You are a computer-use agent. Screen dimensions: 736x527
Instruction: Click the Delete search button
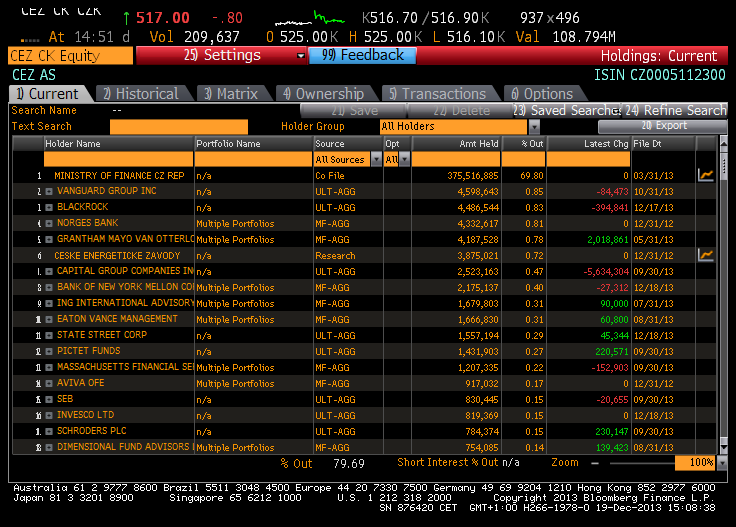(x=460, y=111)
